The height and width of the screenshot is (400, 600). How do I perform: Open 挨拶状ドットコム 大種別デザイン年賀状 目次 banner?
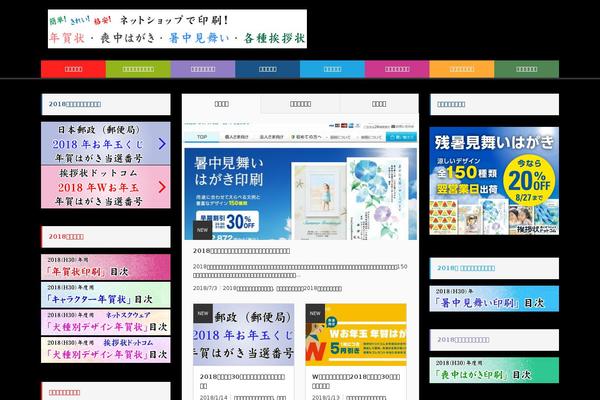106,350
